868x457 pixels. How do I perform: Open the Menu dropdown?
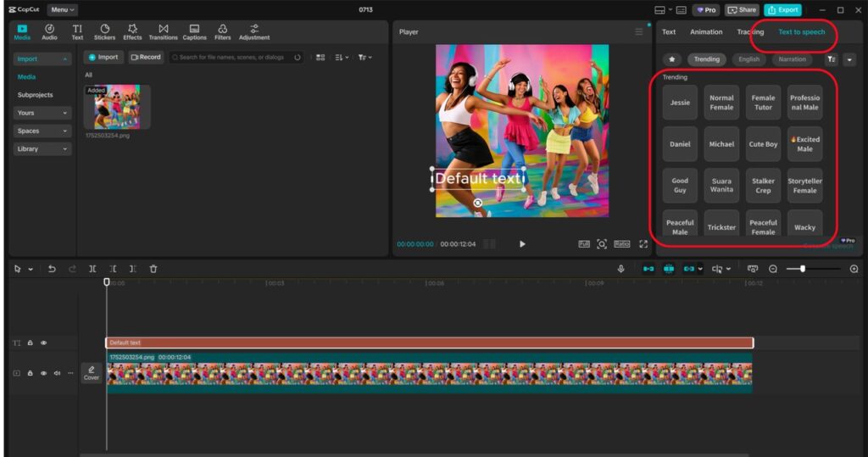62,10
